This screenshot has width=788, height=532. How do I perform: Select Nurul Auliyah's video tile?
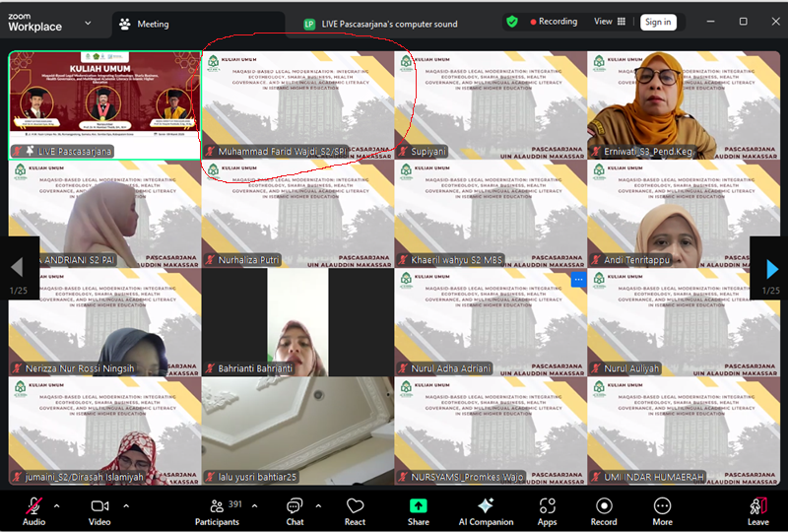[x=684, y=322]
